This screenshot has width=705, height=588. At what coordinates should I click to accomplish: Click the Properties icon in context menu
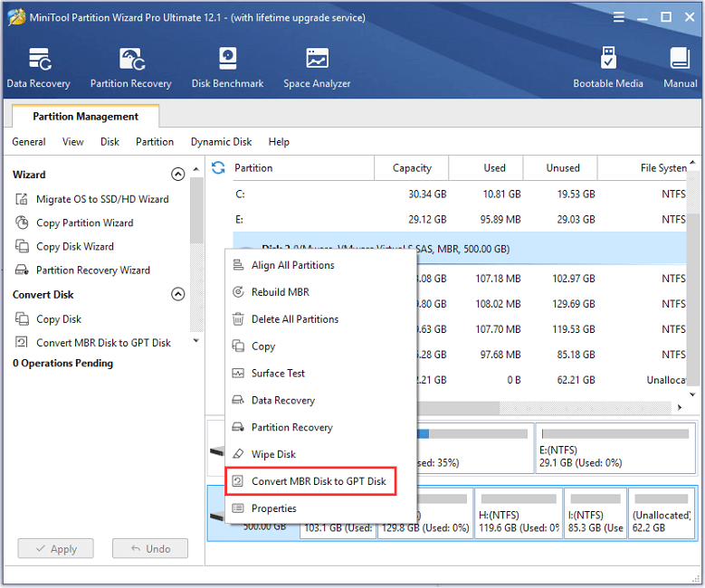238,508
